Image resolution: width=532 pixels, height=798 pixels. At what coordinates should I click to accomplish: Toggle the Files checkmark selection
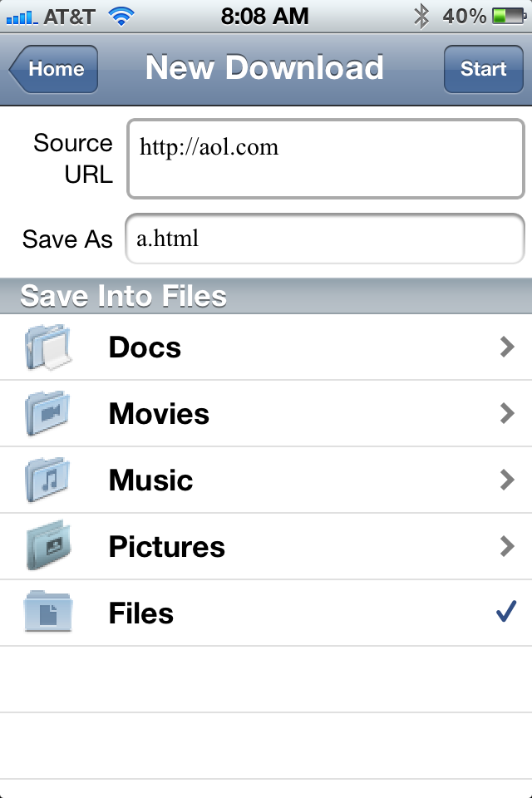(506, 613)
